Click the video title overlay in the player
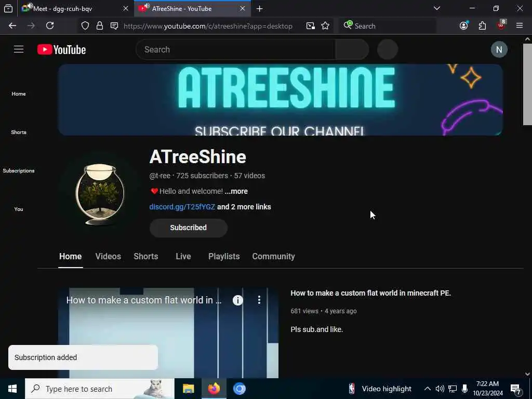Screen dimensions: 532x399 (144, 300)
